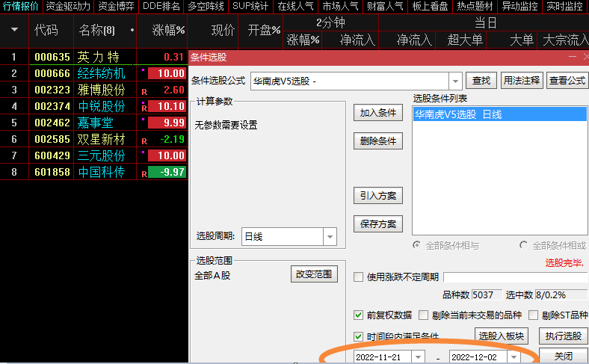Select stock 双星新材 in the list

pos(101,139)
